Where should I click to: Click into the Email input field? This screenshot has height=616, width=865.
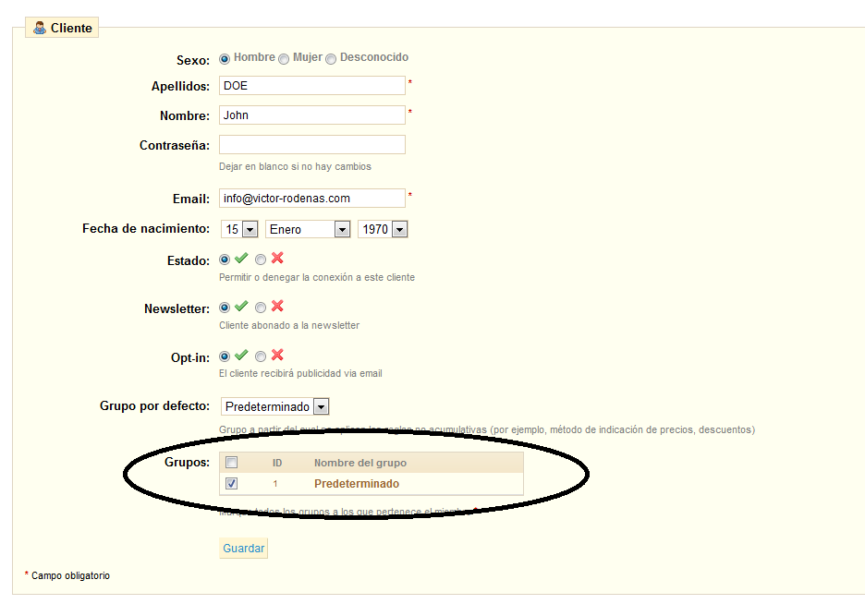pos(312,199)
